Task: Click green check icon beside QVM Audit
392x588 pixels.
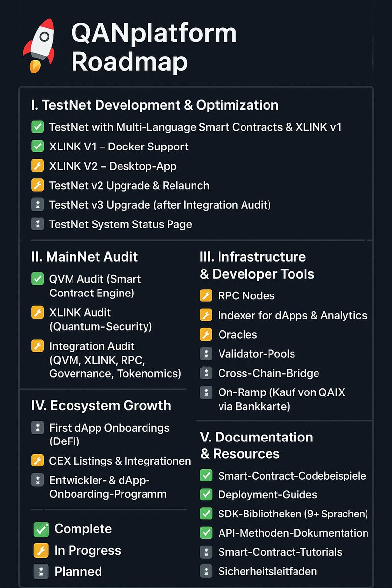Action: click(x=37, y=279)
